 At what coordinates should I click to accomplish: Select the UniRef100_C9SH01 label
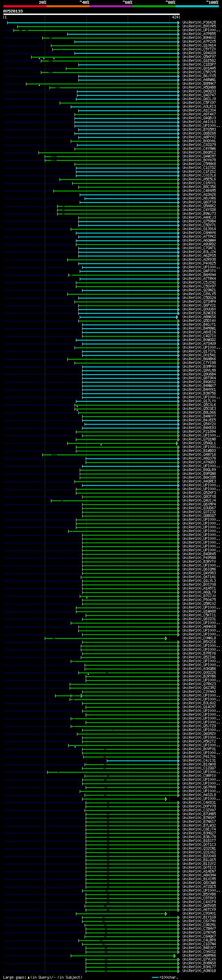tap(199, 913)
